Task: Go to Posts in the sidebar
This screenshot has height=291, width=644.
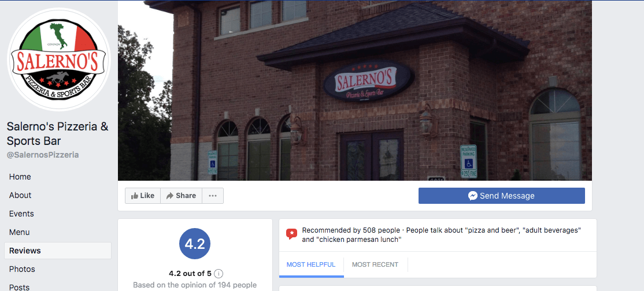Action: click(x=19, y=287)
